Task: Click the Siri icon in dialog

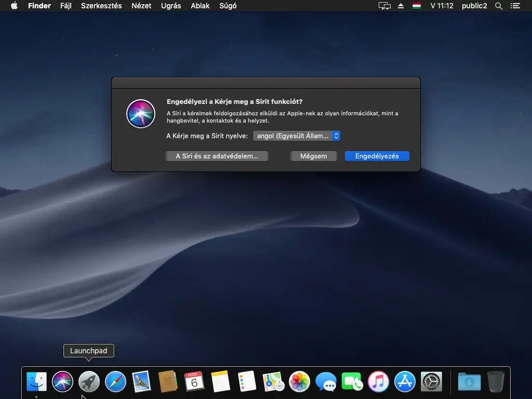Action: point(141,114)
